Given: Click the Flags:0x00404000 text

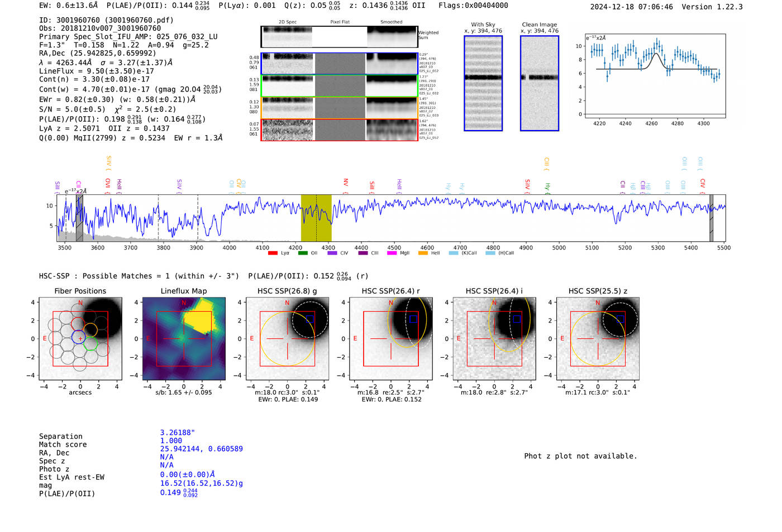Looking at the screenshot, I should pos(473,6).
